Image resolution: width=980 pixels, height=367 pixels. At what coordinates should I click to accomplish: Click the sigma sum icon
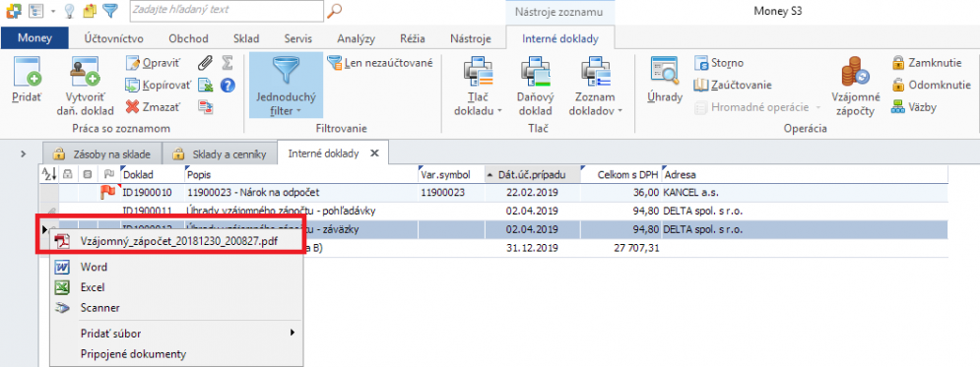click(228, 62)
